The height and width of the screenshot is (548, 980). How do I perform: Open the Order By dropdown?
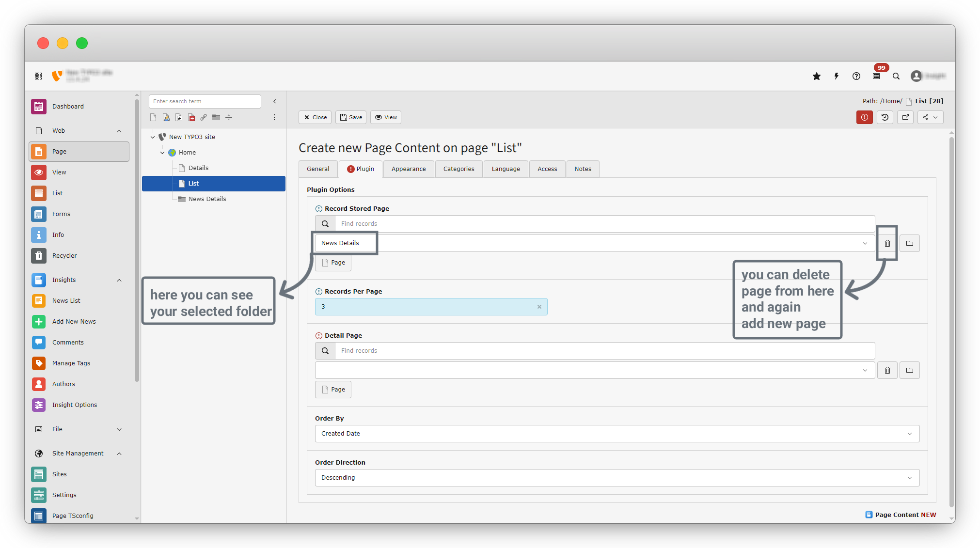[616, 434]
